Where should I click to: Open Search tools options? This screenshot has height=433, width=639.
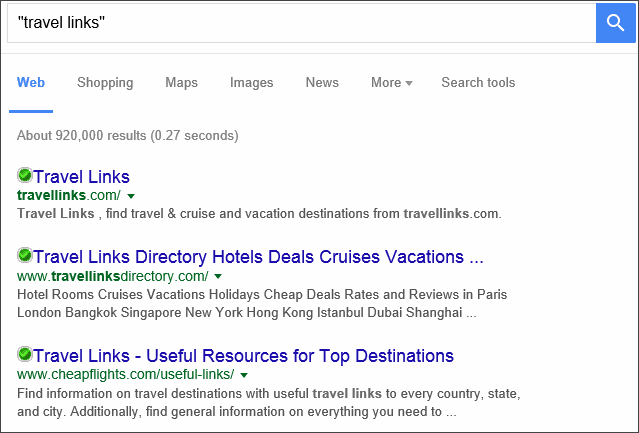(x=478, y=82)
